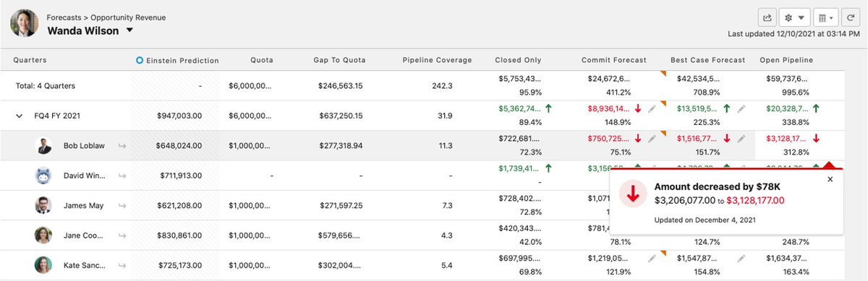Click the Closed Only column header
The height and width of the screenshot is (281, 868).
click(518, 60)
